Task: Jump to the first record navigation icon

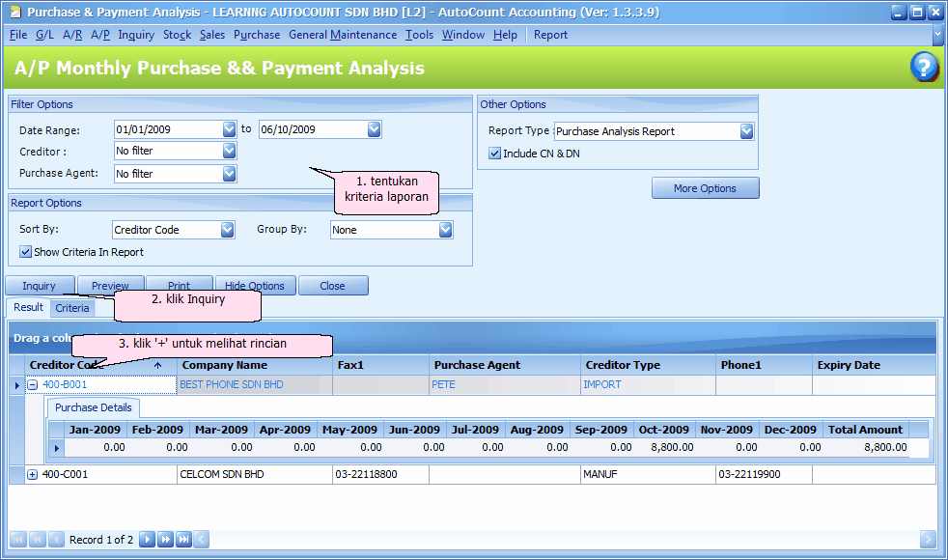Action: [17, 540]
